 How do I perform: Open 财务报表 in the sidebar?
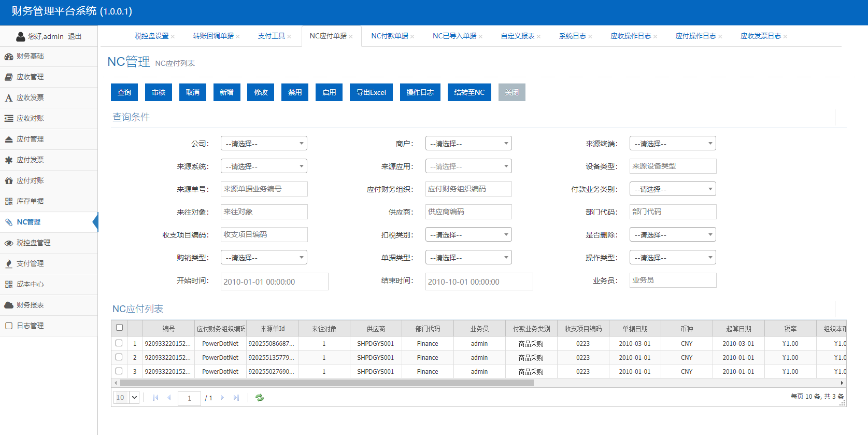pos(30,305)
